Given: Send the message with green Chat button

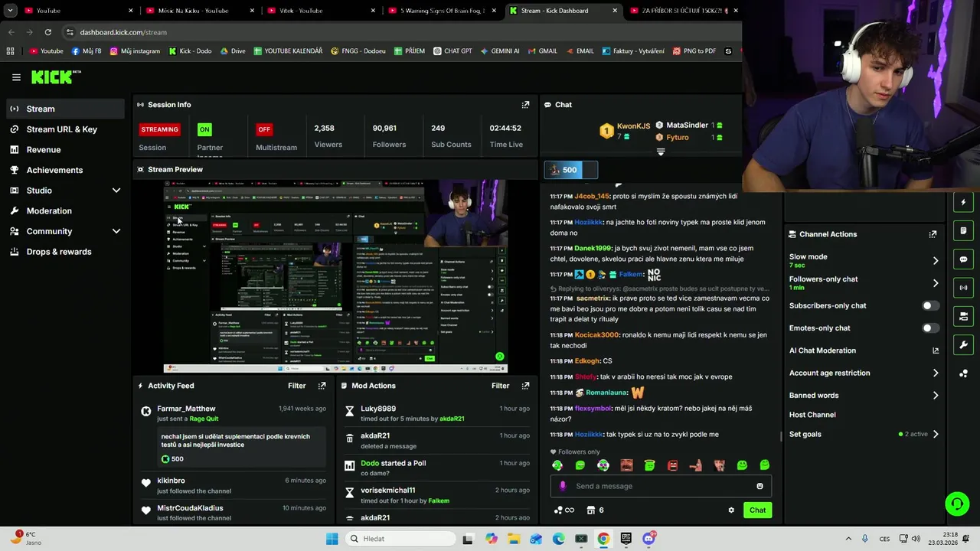Looking at the screenshot, I should pos(757,510).
